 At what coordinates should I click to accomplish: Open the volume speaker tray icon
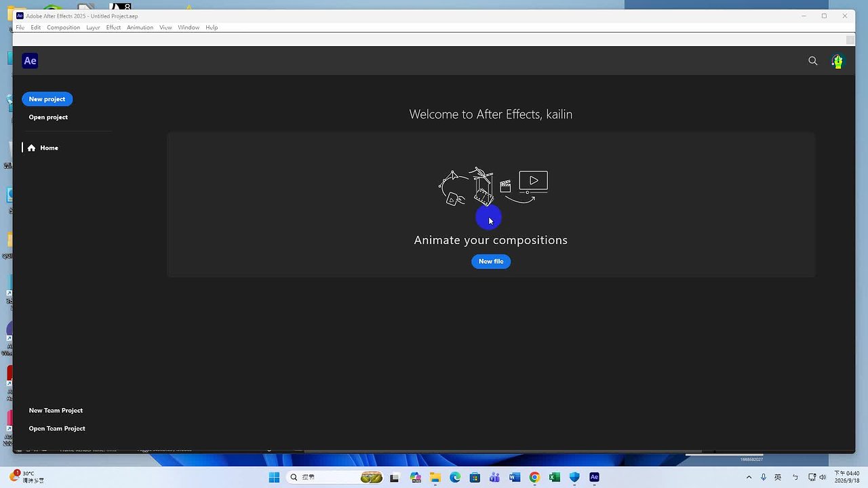[x=823, y=477]
